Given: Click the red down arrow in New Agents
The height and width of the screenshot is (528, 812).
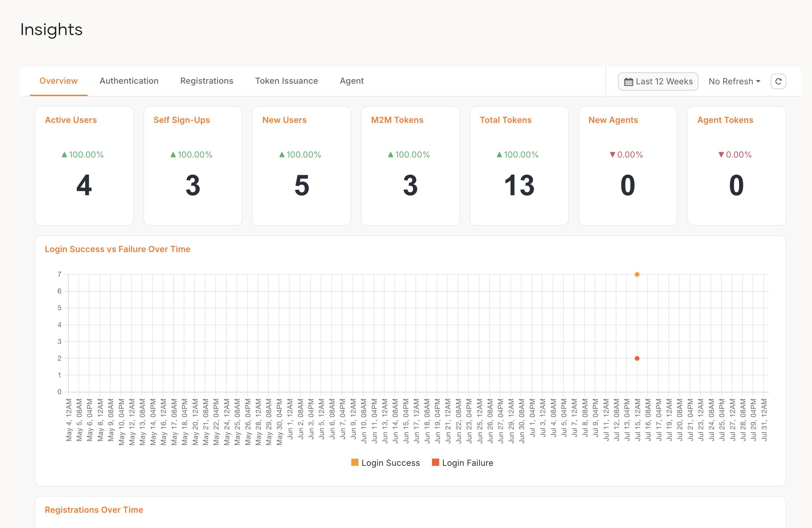Looking at the screenshot, I should click(613, 155).
